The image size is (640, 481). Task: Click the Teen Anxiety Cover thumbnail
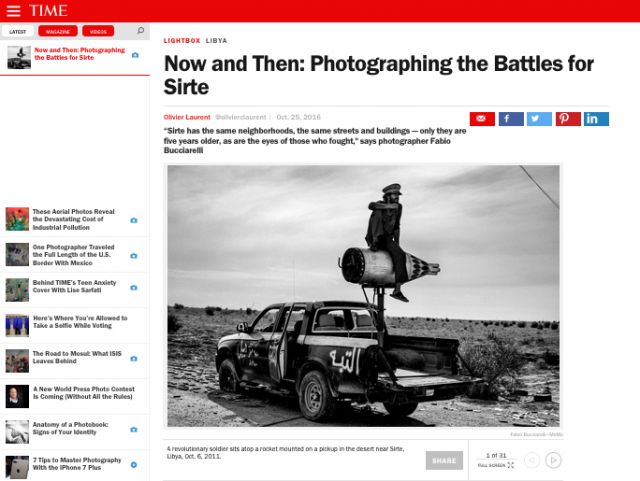coord(17,290)
